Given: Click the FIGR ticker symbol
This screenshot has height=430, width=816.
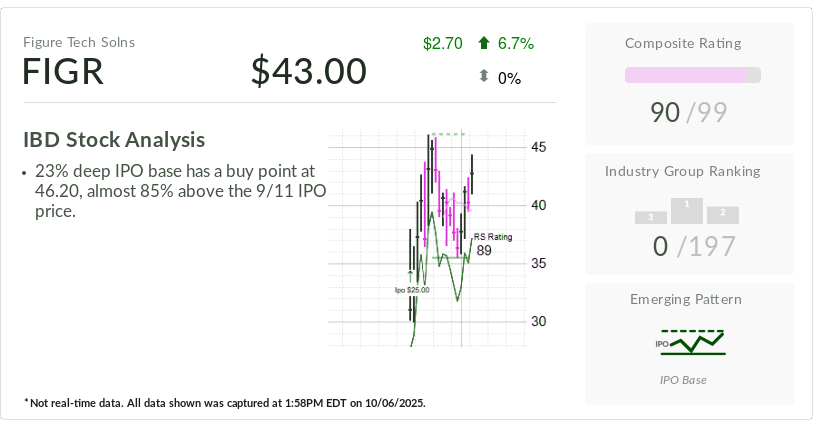Looking at the screenshot, I should point(64,72).
